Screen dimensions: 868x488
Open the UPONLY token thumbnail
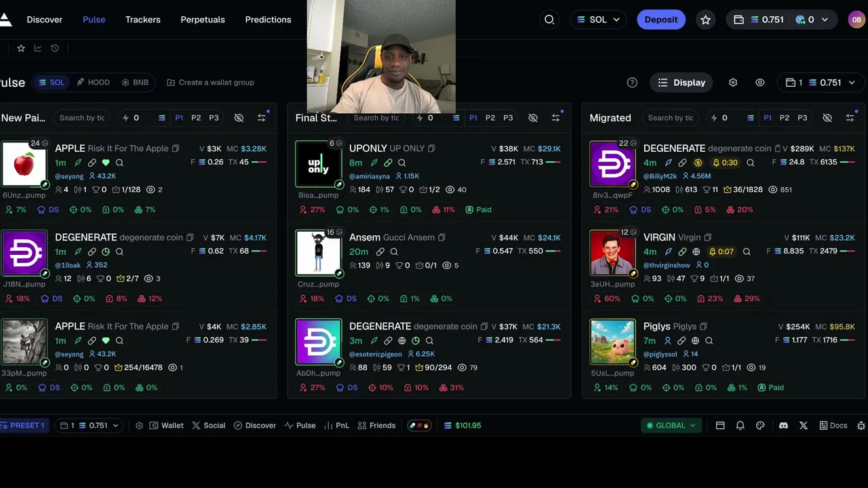(319, 165)
